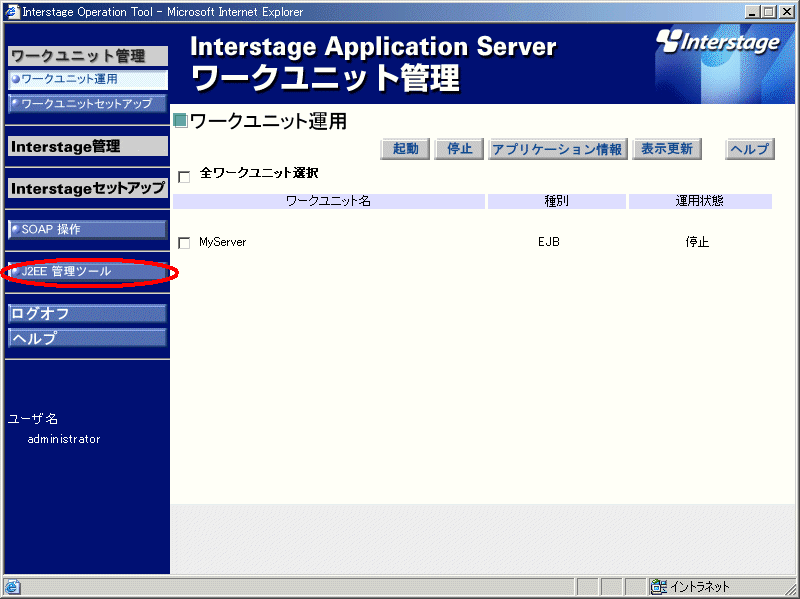Click the 停止 button in toolbar
This screenshot has height=599, width=800.
pos(459,149)
